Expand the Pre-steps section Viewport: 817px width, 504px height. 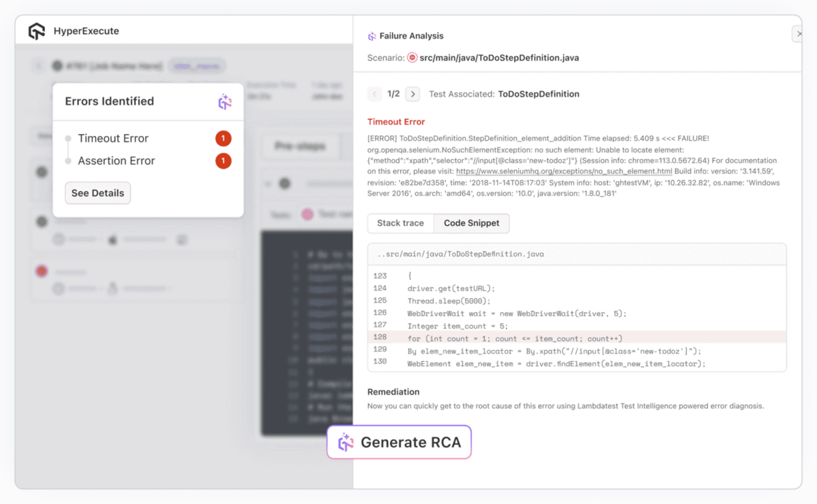coord(302,146)
